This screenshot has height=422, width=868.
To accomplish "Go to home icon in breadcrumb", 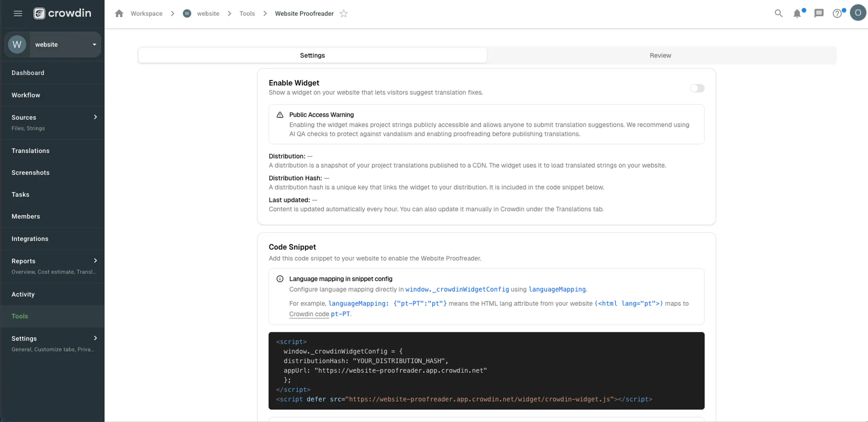I will 119,14.
